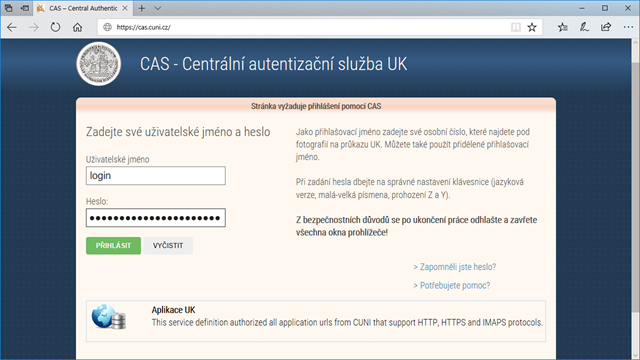Open the favorites hub icon
The height and width of the screenshot is (360, 640).
(563, 27)
